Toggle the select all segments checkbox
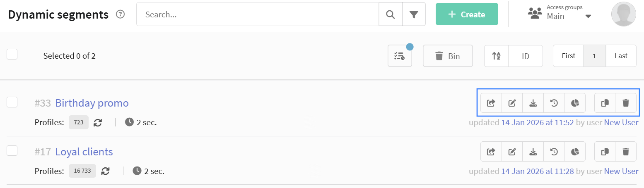The height and width of the screenshot is (188, 644). [x=12, y=54]
